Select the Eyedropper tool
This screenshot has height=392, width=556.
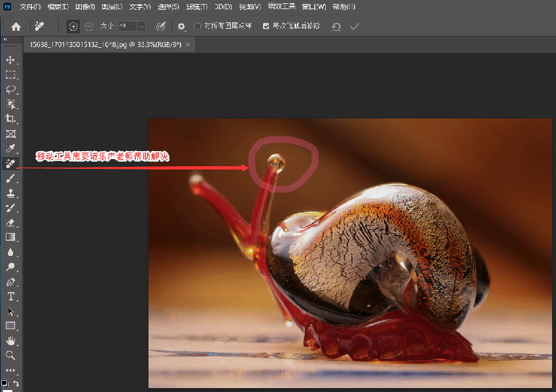click(10, 149)
